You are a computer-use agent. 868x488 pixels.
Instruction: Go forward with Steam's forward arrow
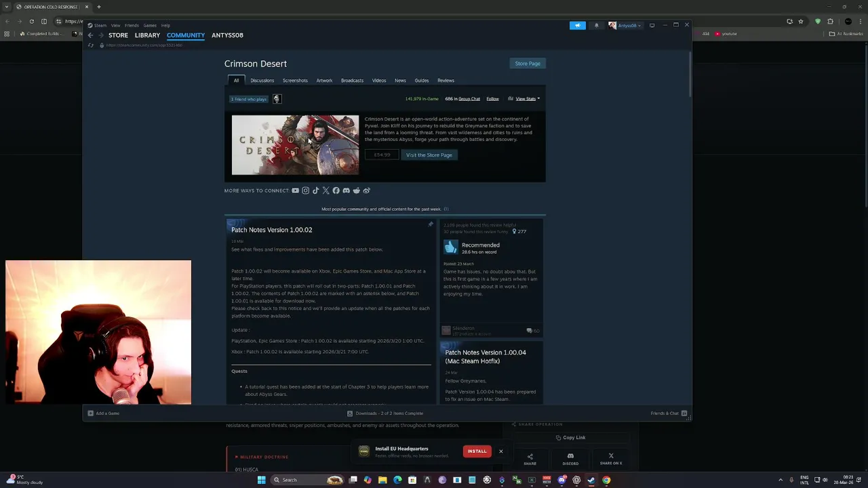100,35
